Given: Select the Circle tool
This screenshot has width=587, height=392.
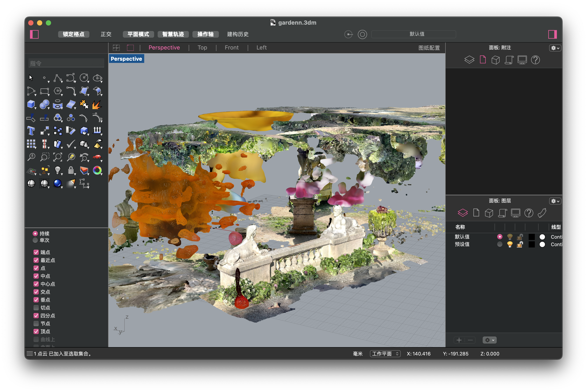Looking at the screenshot, I should 84,78.
